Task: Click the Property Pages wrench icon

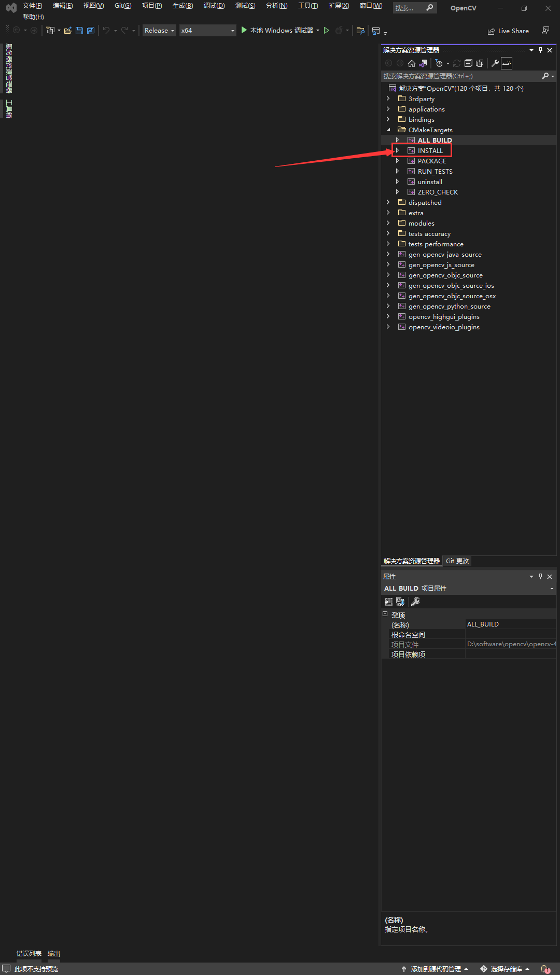Action: 415,602
